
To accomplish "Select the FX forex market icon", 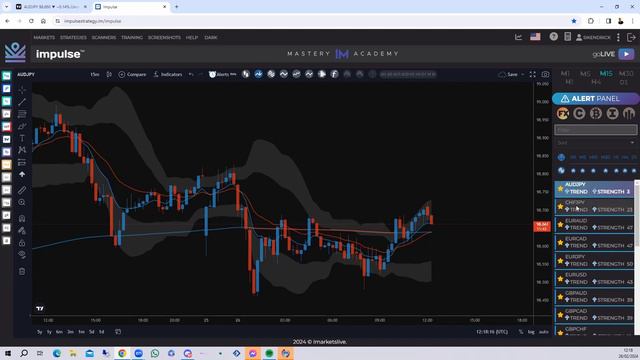I will (x=562, y=113).
